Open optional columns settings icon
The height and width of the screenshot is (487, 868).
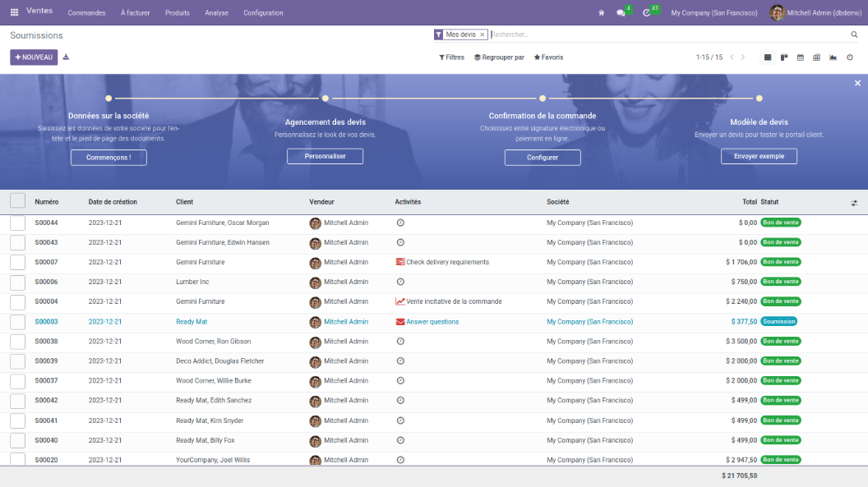pyautogui.click(x=854, y=202)
